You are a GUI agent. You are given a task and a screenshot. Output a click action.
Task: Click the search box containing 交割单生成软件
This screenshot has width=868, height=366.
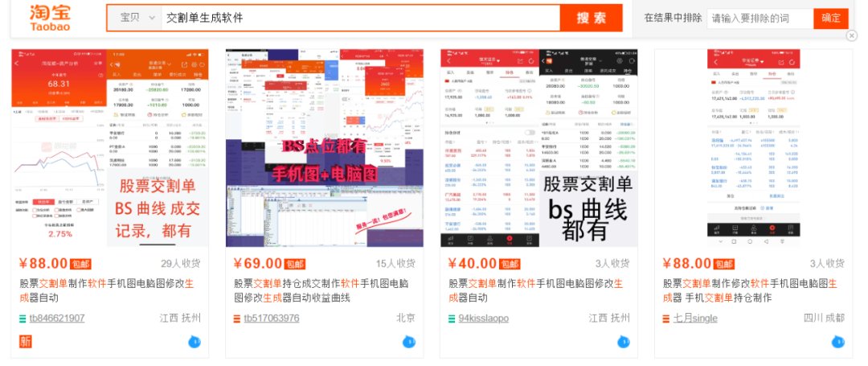(x=360, y=18)
